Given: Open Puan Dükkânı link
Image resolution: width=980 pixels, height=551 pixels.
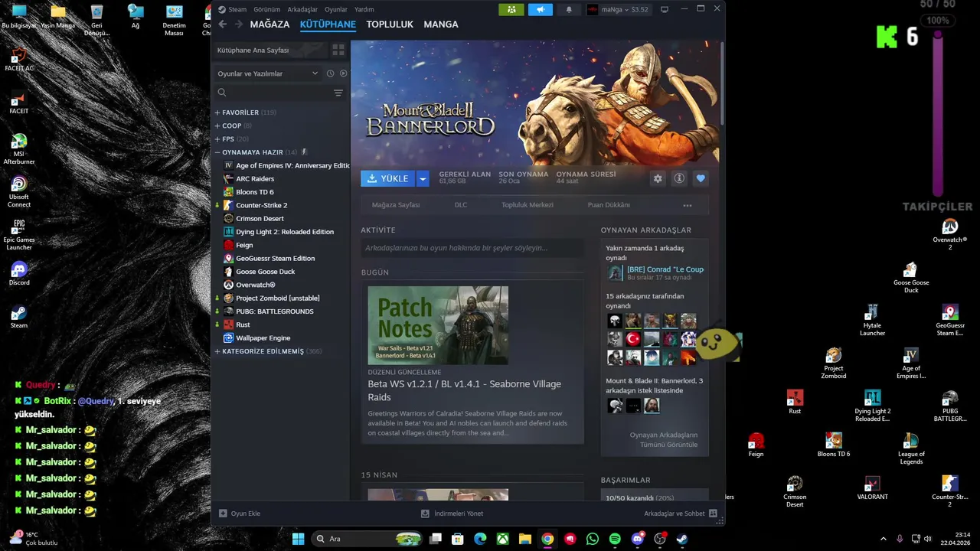Looking at the screenshot, I should point(609,205).
